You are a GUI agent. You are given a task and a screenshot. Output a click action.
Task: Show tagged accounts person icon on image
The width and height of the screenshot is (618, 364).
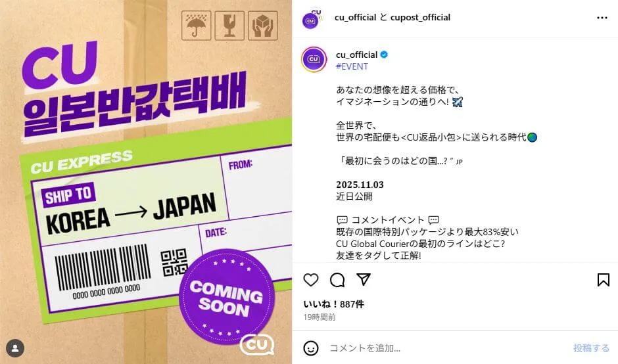point(15,348)
